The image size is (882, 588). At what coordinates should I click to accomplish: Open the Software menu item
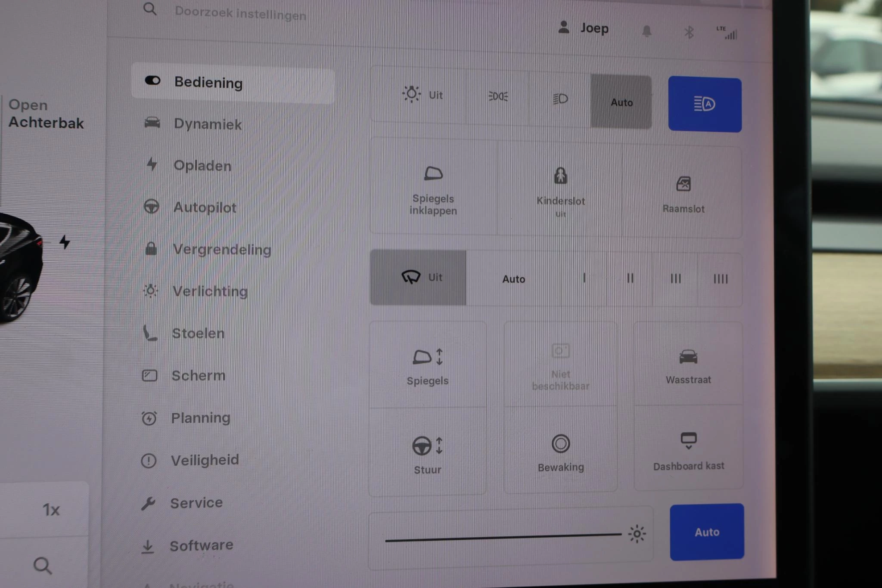(x=201, y=545)
